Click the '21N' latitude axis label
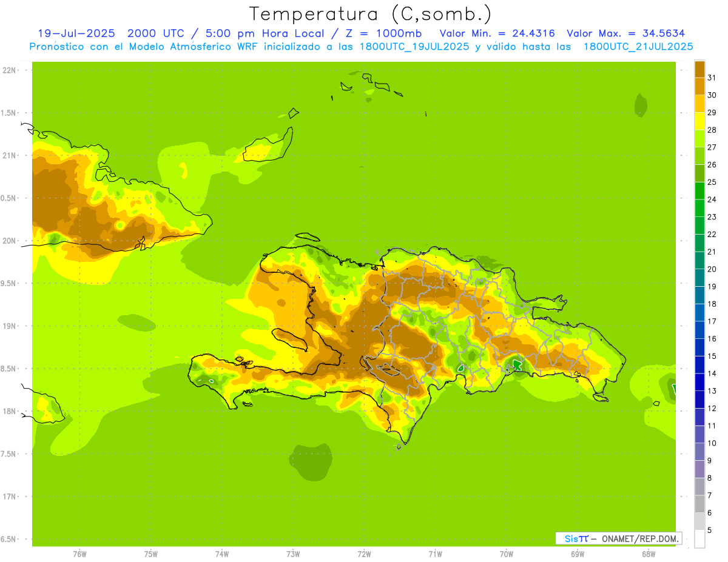728x562 pixels. click(9, 156)
